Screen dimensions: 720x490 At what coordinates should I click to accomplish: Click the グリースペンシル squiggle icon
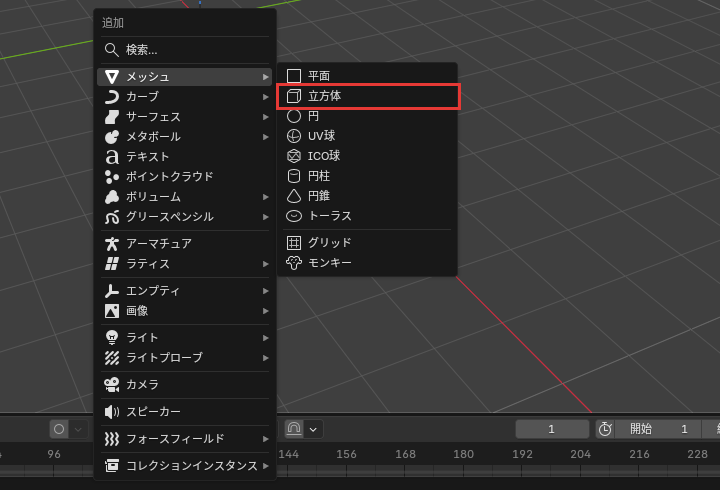pyautogui.click(x=112, y=217)
